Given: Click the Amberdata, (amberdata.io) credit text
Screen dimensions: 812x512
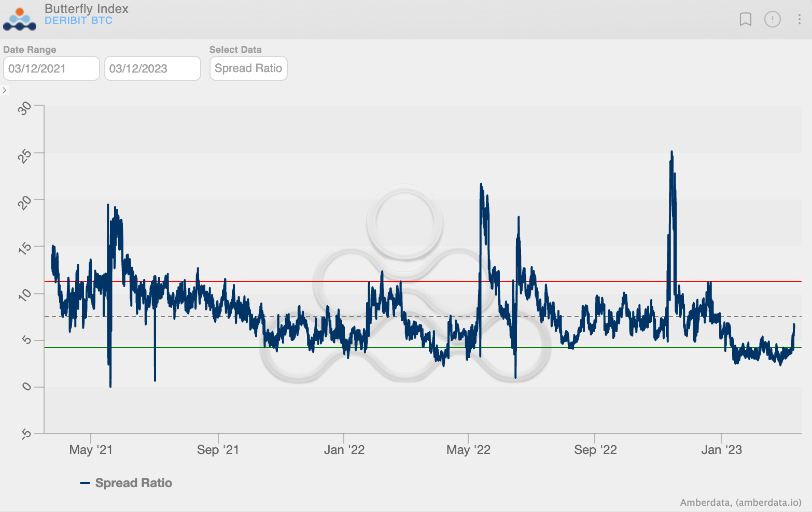Looking at the screenshot, I should 740,502.
